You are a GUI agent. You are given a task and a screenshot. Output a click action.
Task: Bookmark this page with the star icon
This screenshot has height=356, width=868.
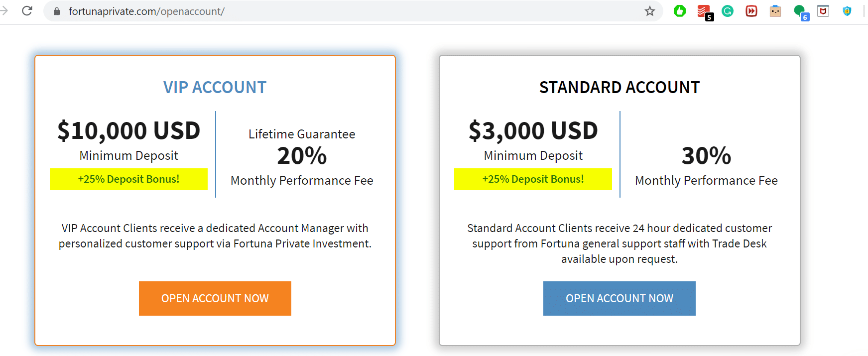tap(649, 11)
